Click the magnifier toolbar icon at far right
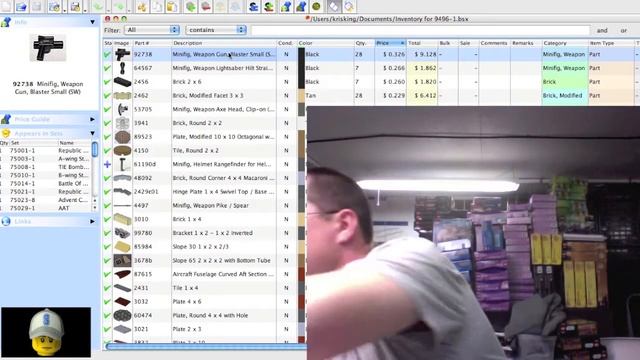 [x=349, y=6]
